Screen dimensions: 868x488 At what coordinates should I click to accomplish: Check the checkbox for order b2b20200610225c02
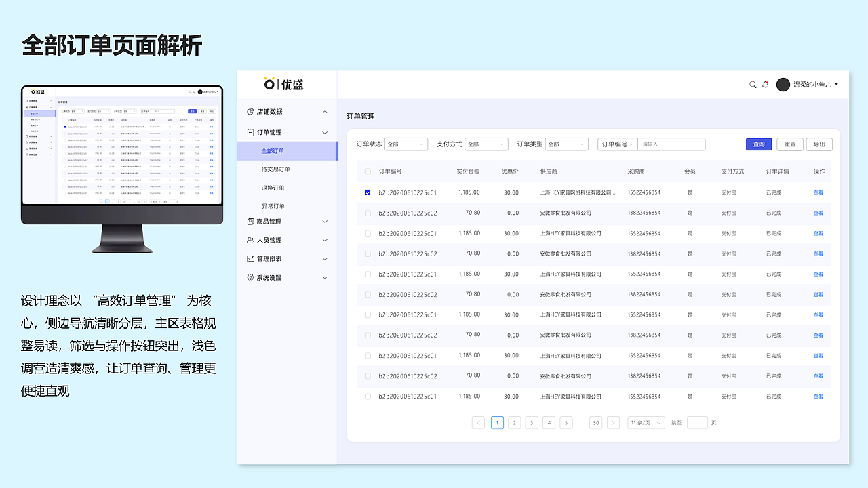(368, 213)
